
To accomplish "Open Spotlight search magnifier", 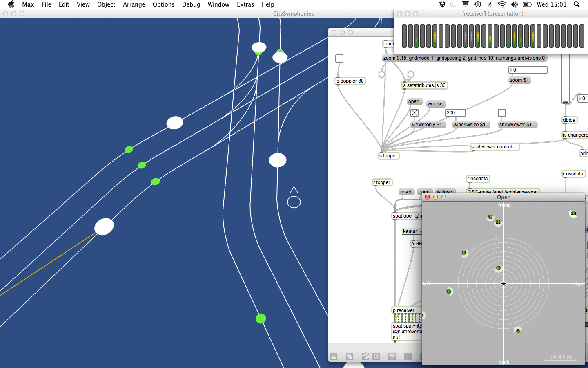I will 577,4.
